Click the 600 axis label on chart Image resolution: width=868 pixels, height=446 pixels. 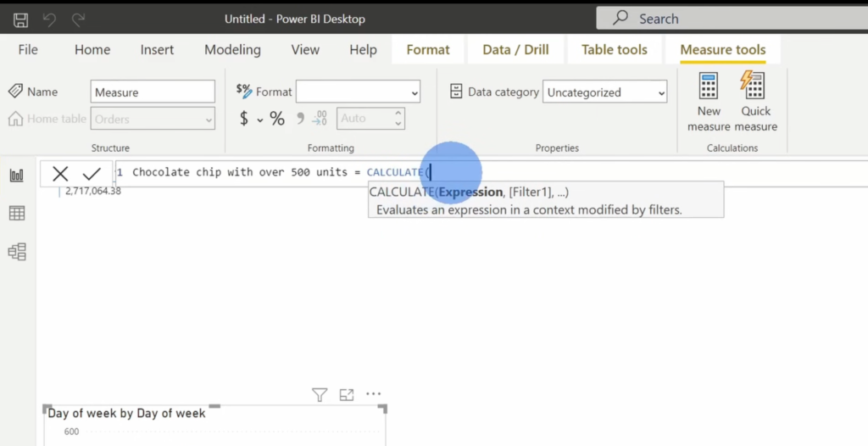71,432
